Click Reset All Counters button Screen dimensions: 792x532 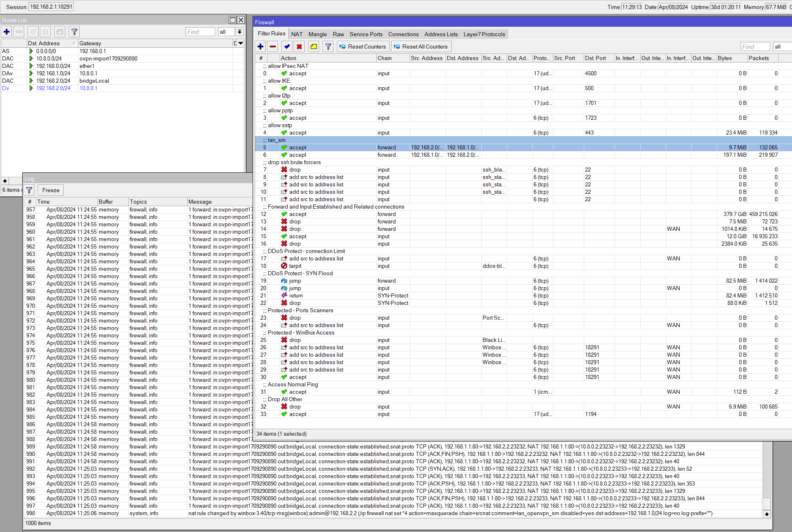coord(421,46)
